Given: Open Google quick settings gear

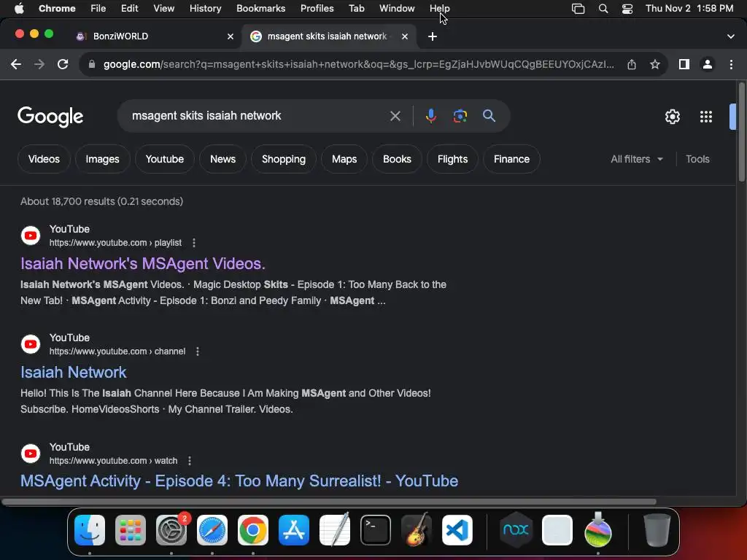Looking at the screenshot, I should (x=672, y=117).
